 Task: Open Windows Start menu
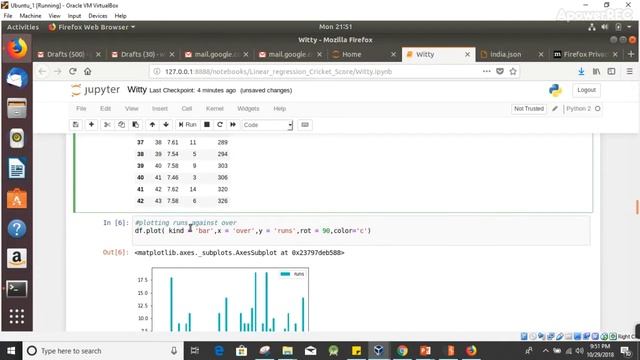[11, 351]
